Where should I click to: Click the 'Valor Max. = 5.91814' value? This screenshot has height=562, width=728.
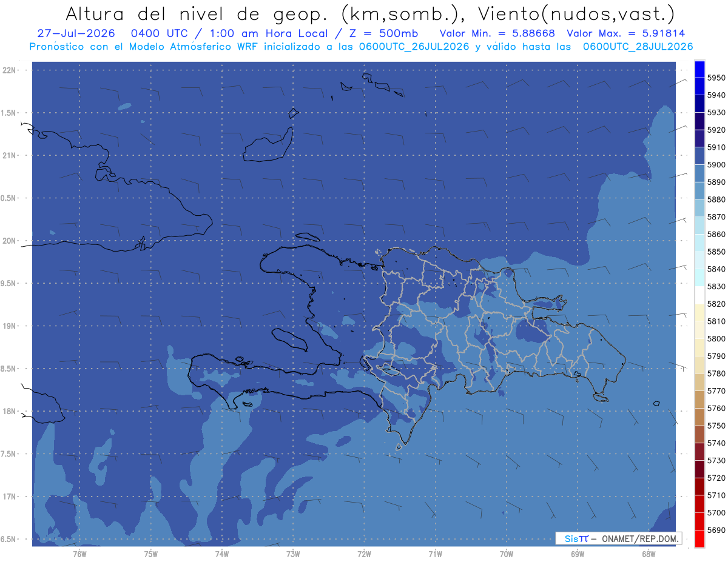click(x=625, y=33)
